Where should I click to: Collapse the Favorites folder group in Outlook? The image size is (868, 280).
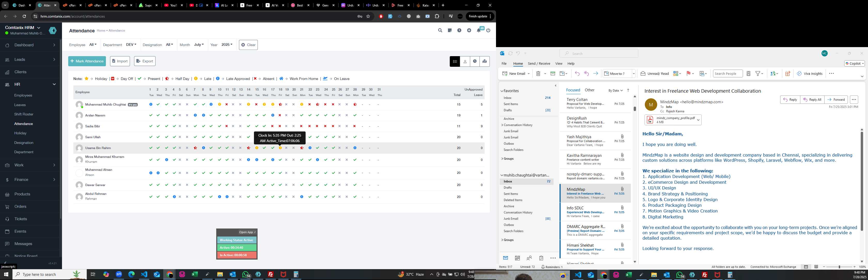(502, 91)
